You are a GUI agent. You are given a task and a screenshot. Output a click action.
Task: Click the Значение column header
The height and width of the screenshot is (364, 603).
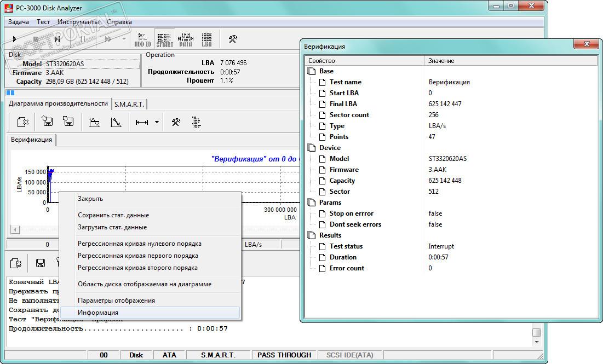(441, 61)
